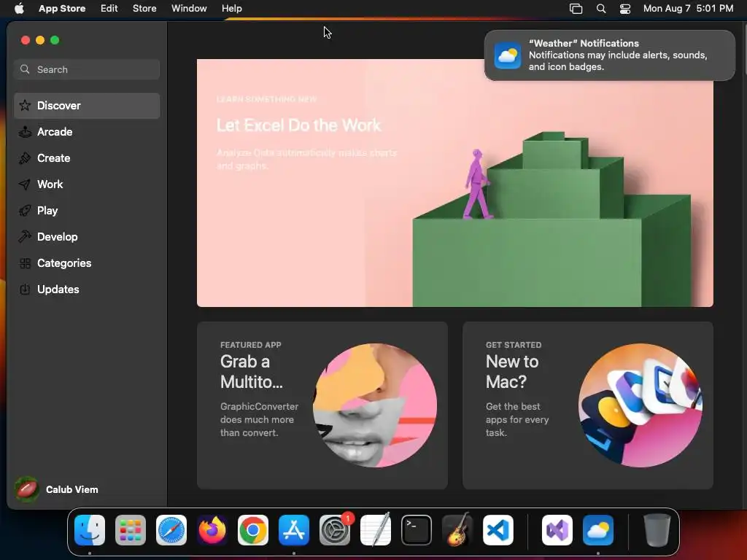The width and height of the screenshot is (747, 560).
Task: Launch Safari from the Dock
Action: (171, 530)
